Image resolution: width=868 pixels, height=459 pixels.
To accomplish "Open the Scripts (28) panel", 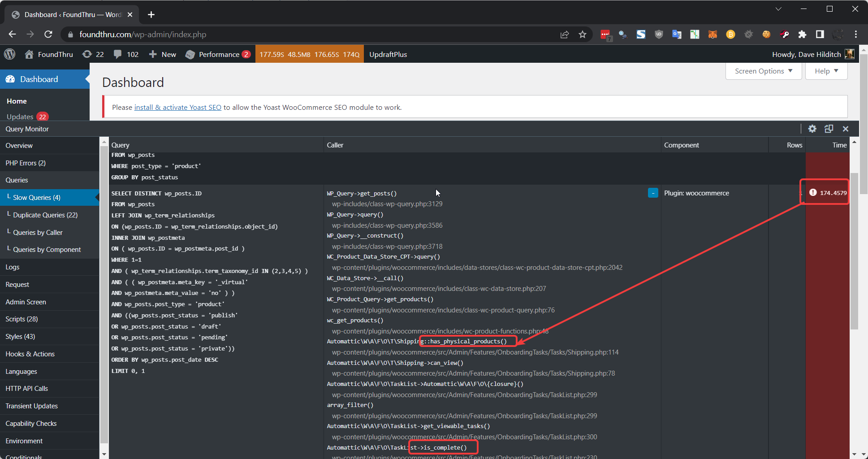I will pos(49,319).
